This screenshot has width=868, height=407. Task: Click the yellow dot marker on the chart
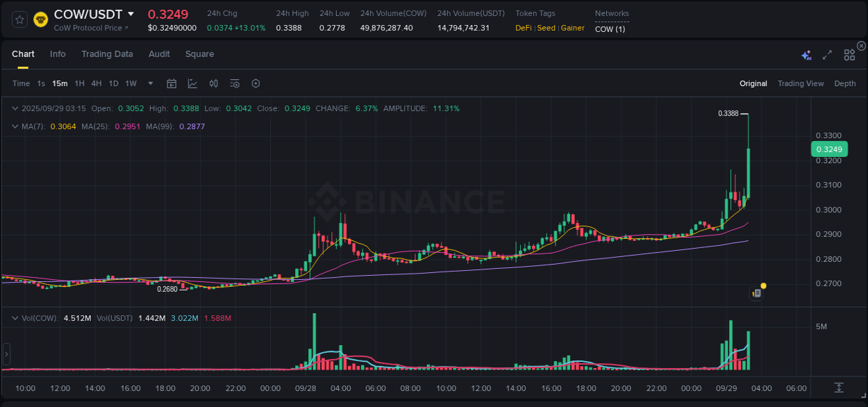pos(762,285)
